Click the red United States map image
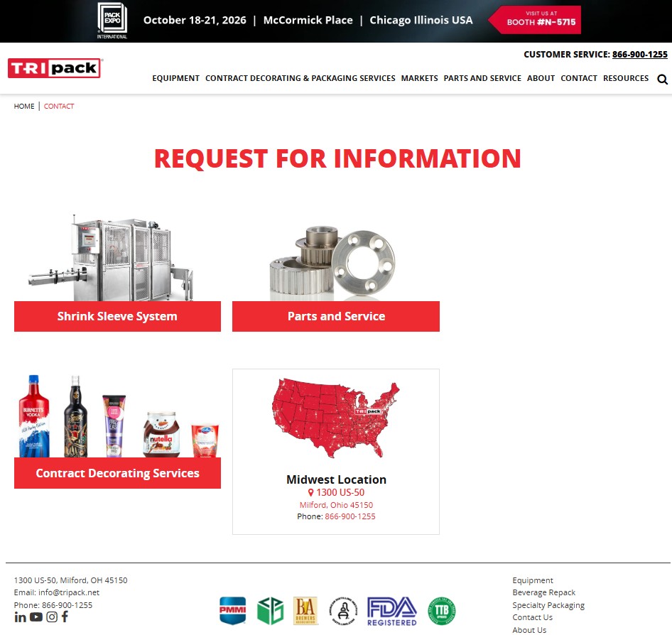672x635 pixels. point(336,418)
